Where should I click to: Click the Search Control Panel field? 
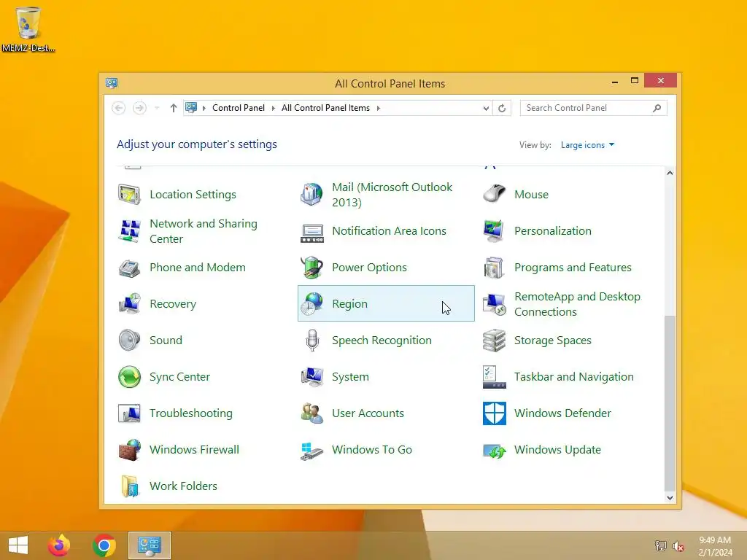click(x=593, y=108)
